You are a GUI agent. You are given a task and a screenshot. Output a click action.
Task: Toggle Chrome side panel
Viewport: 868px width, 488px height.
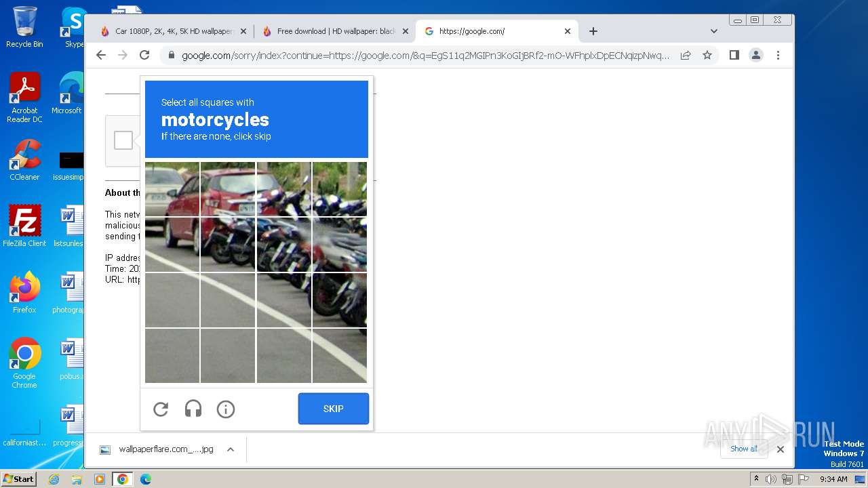tap(734, 55)
